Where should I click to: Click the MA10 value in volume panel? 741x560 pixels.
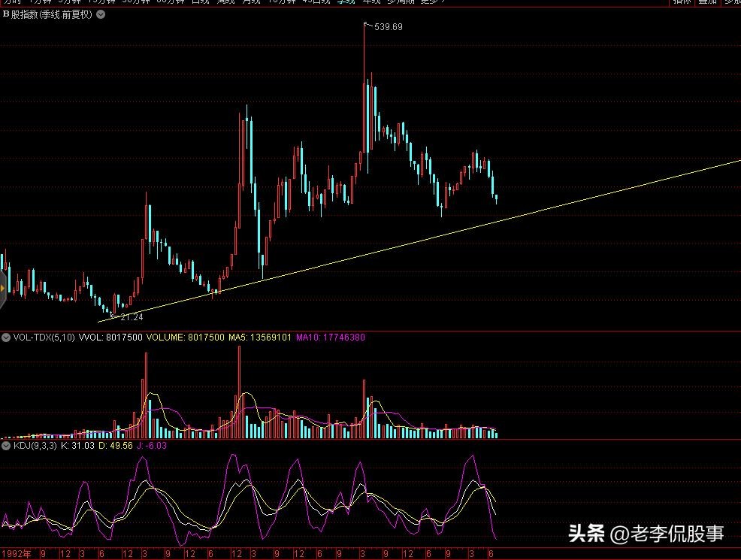point(330,338)
